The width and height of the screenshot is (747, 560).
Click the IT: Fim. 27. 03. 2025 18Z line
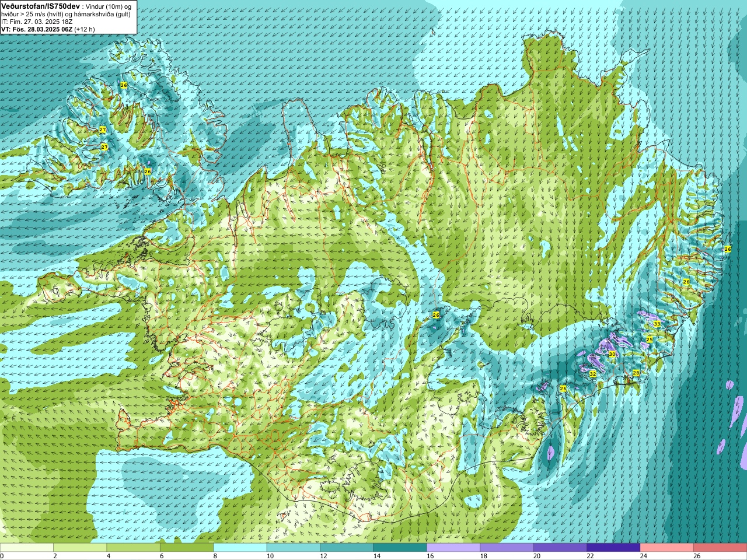37,21
